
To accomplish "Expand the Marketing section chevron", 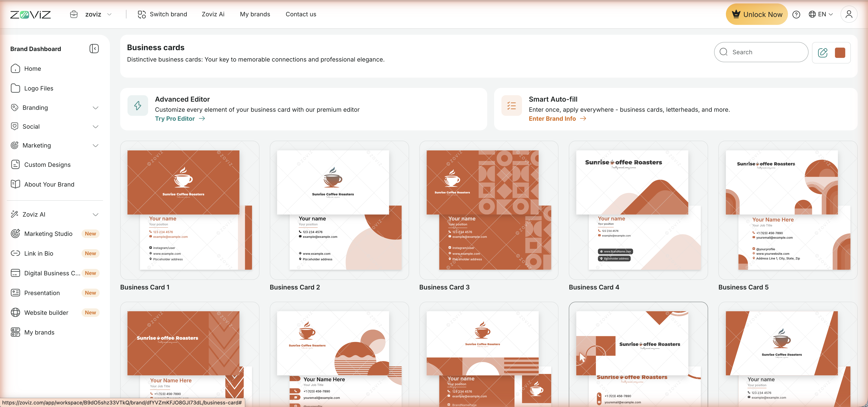I will (95, 145).
